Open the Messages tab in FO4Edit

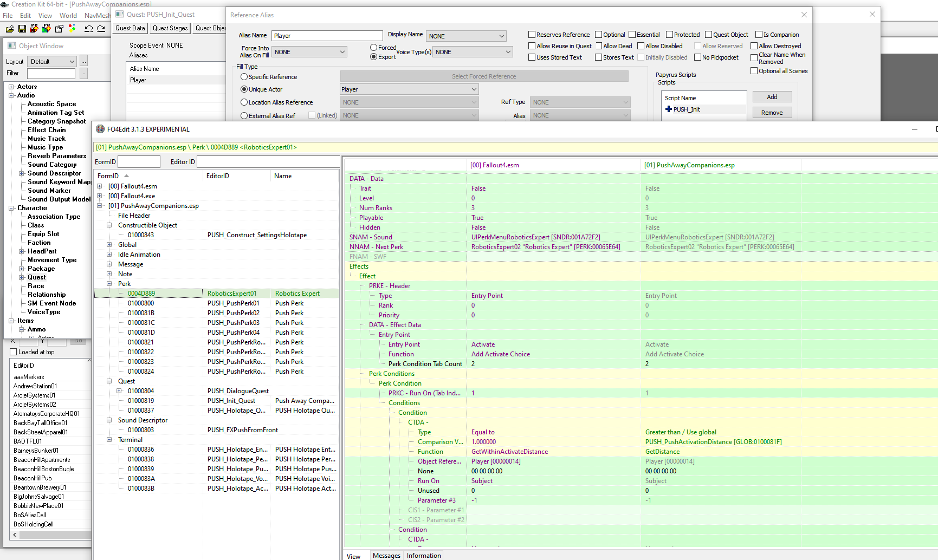386,556
